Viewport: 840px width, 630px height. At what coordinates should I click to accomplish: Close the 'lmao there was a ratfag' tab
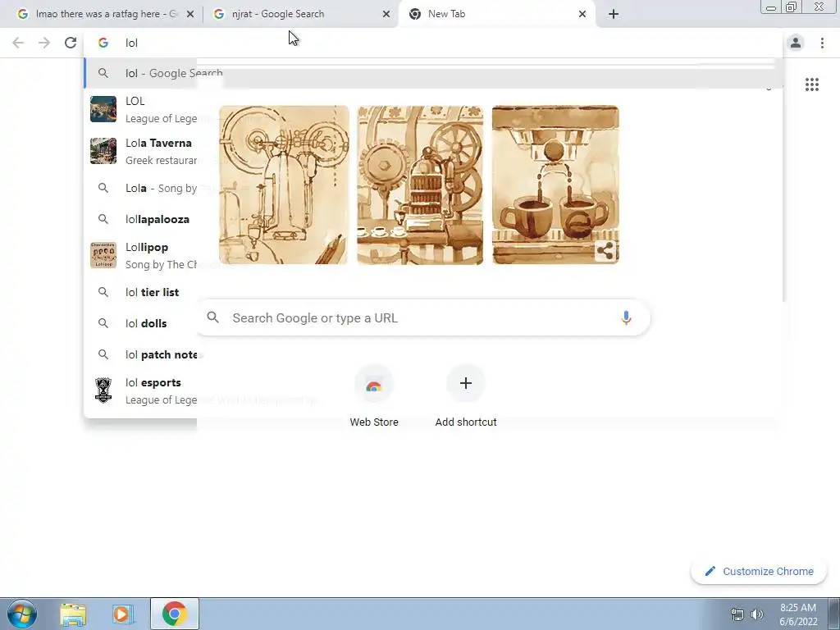(x=190, y=14)
